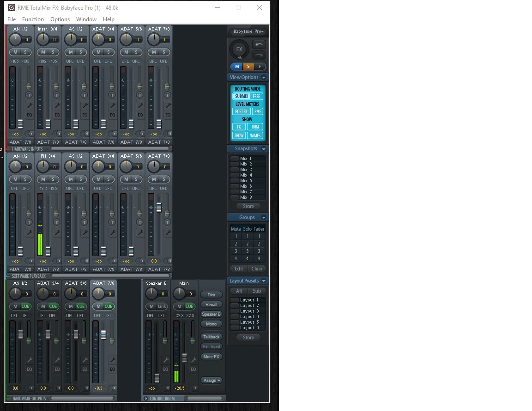Click the Talkback button
Screen dimensions: 532x411
(211, 337)
